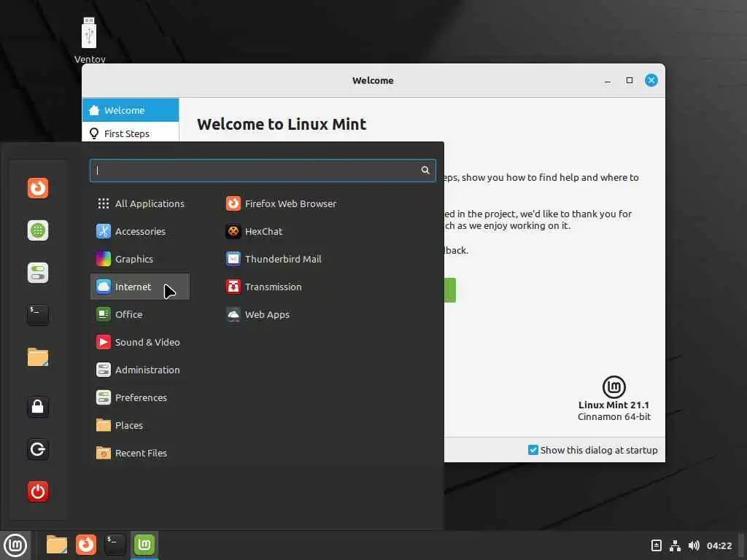Launch Terminal from the menu favorites sidebar
The image size is (747, 560).
[x=38, y=315]
